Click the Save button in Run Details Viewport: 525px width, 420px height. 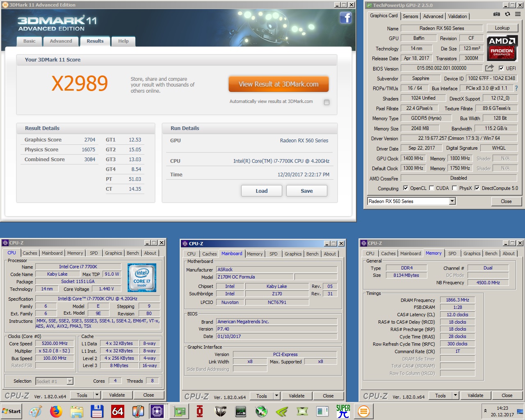point(307,191)
